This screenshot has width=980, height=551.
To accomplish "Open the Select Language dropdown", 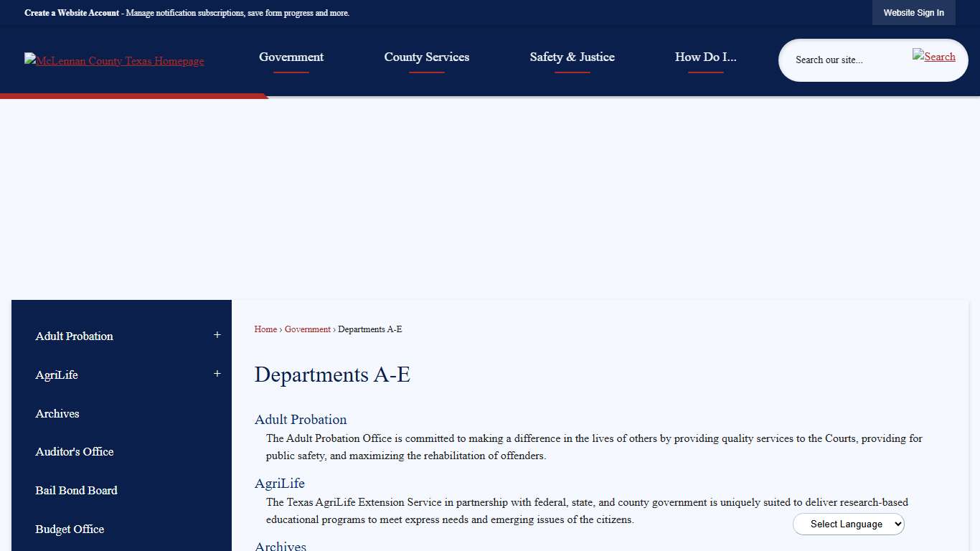I will tap(848, 524).
